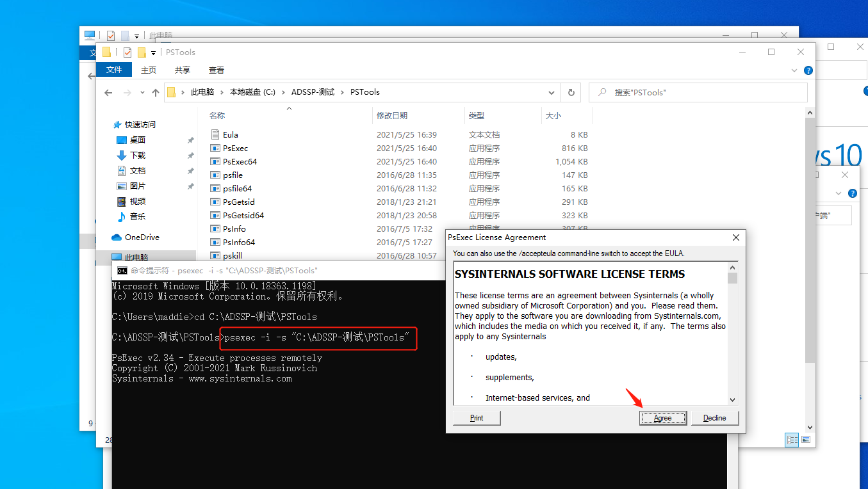
Task: Sort files by 大小 column header
Action: pos(553,116)
